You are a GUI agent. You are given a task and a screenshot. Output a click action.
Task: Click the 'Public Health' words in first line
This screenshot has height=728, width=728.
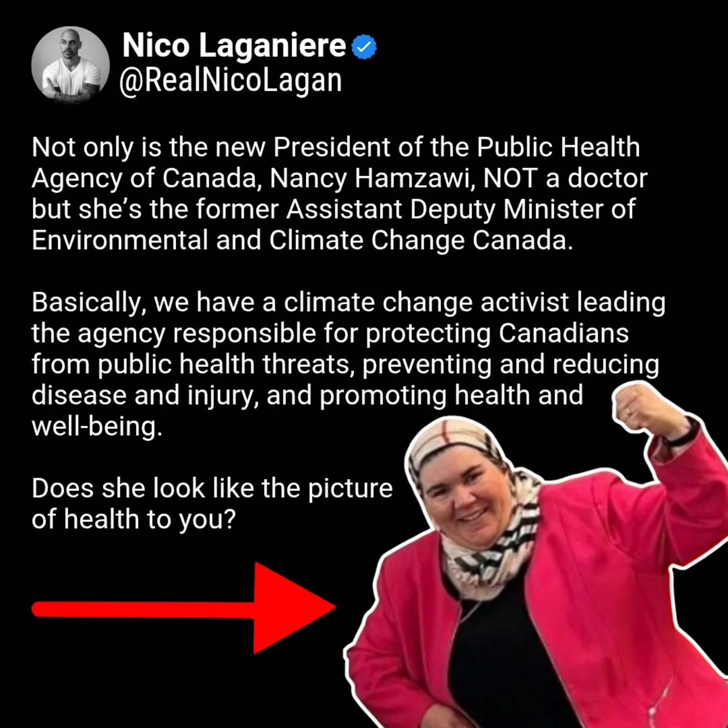point(559,148)
